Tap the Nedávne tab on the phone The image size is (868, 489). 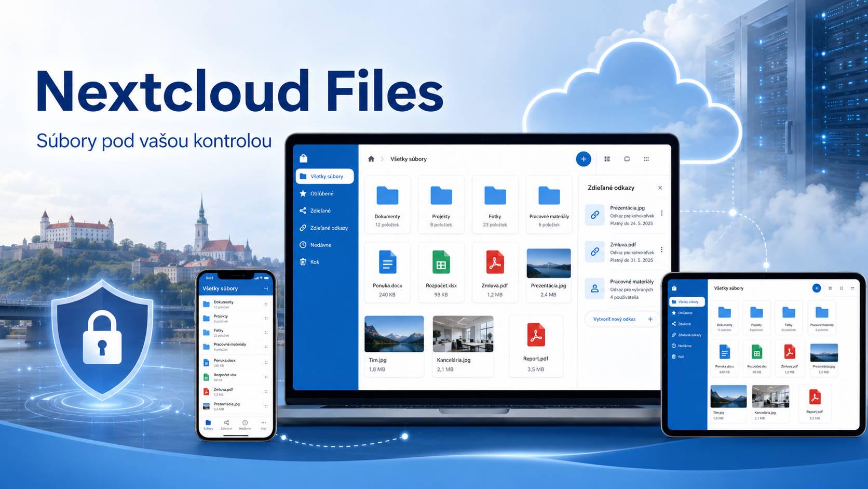click(245, 425)
